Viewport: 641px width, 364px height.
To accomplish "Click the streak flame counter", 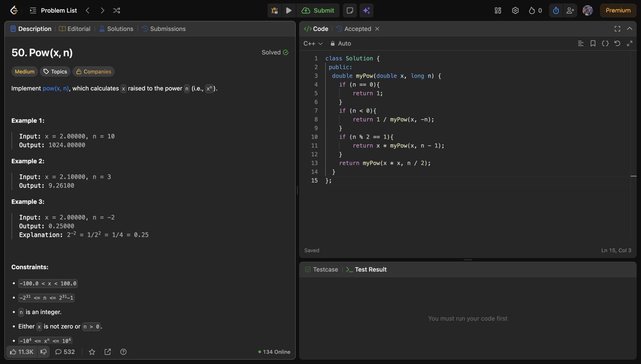I will [x=535, y=10].
